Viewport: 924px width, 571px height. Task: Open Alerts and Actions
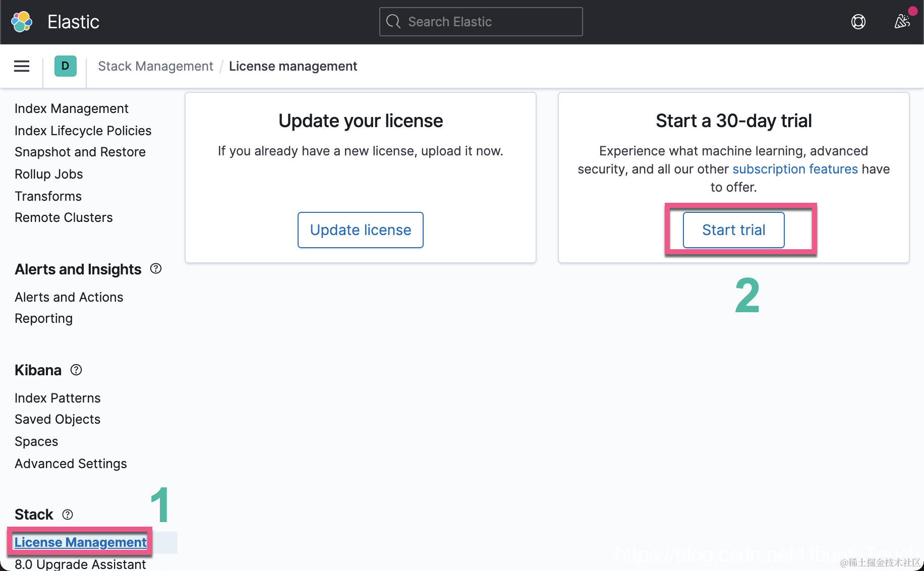(69, 297)
